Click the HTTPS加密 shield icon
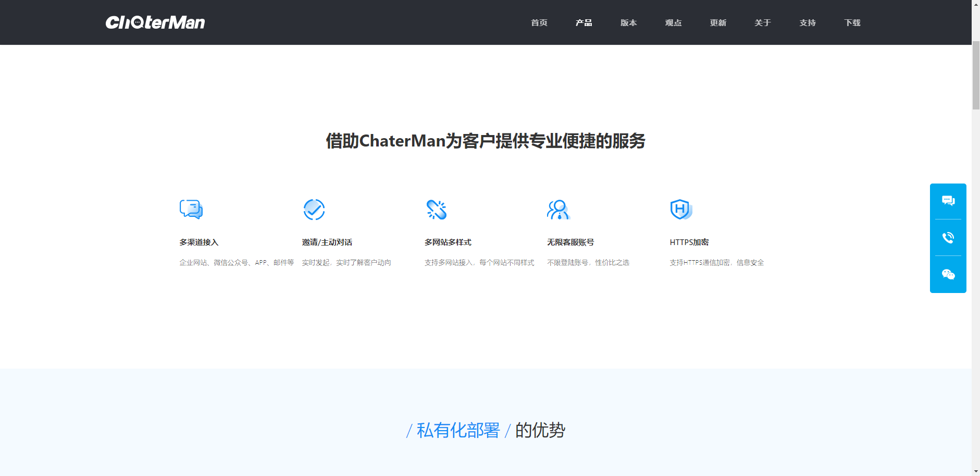This screenshot has width=980, height=476. [x=681, y=210]
